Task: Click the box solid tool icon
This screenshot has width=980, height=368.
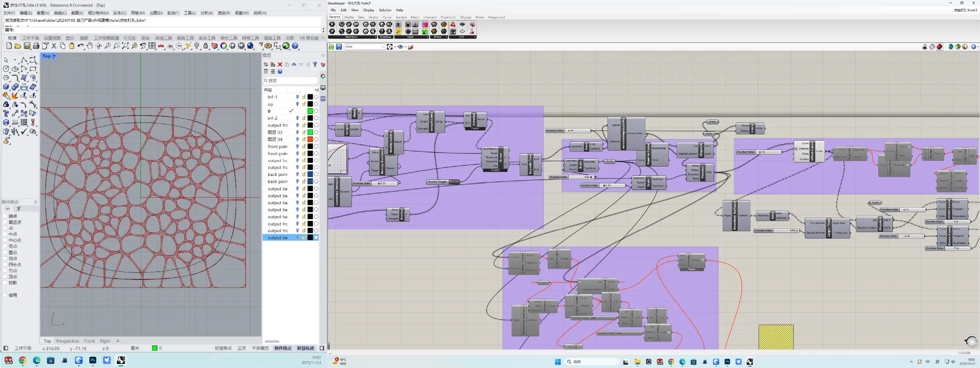Action: click(x=6, y=86)
